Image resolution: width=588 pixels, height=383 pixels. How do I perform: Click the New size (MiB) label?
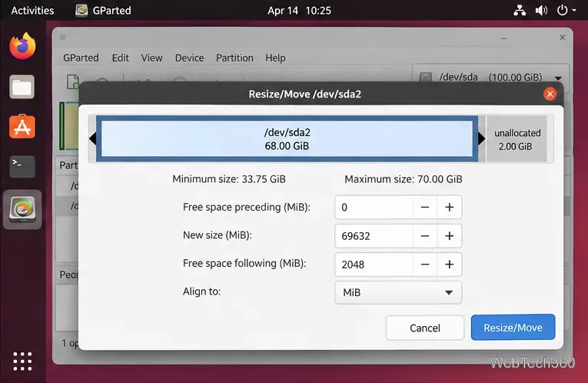coord(218,235)
